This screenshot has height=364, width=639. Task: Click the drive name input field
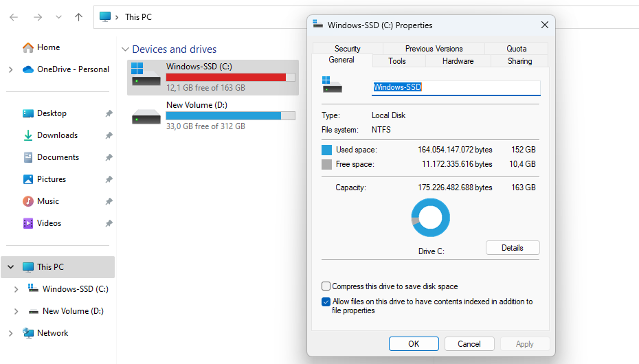(x=456, y=87)
